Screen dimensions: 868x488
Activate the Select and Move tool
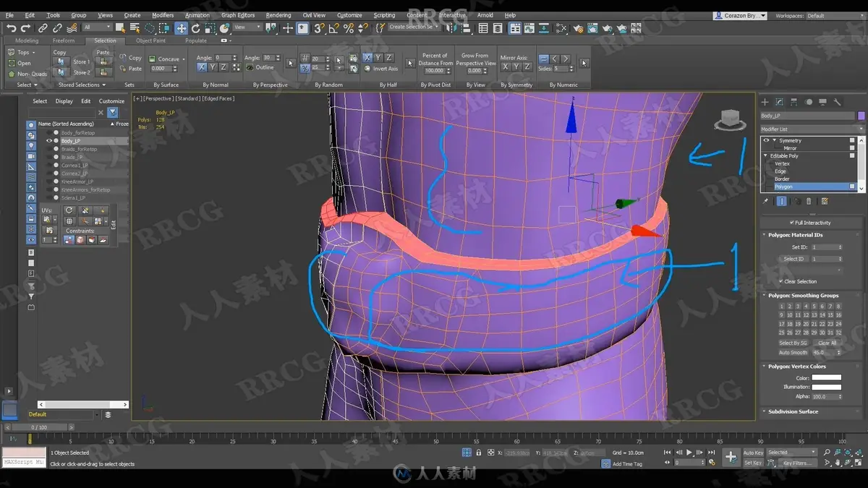point(181,27)
